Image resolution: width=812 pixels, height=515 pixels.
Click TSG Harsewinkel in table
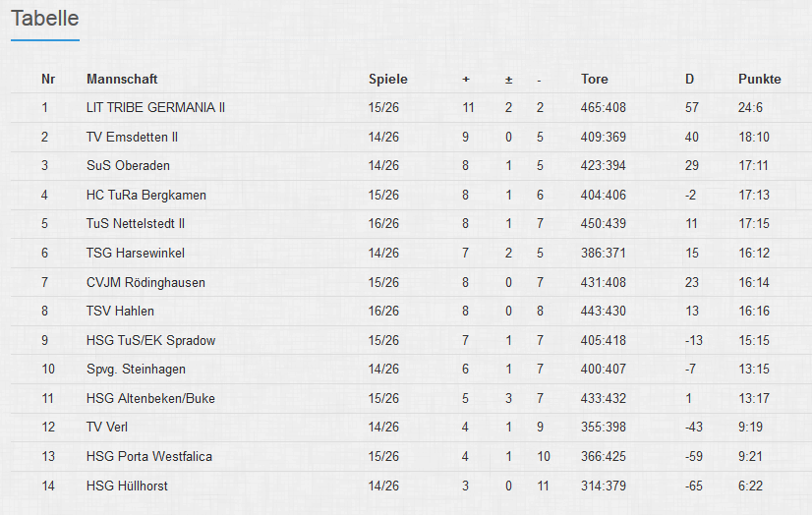pyautogui.click(x=135, y=253)
